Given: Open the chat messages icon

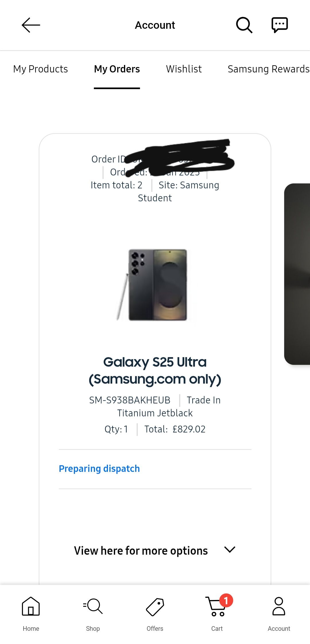Looking at the screenshot, I should (x=279, y=25).
